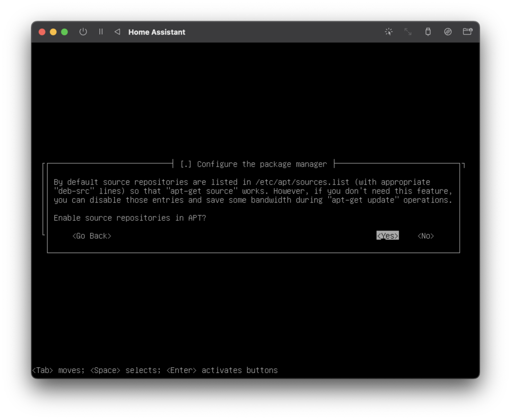Click the resize display arrows icon
Viewport: 511px width, 420px height.
[408, 32]
